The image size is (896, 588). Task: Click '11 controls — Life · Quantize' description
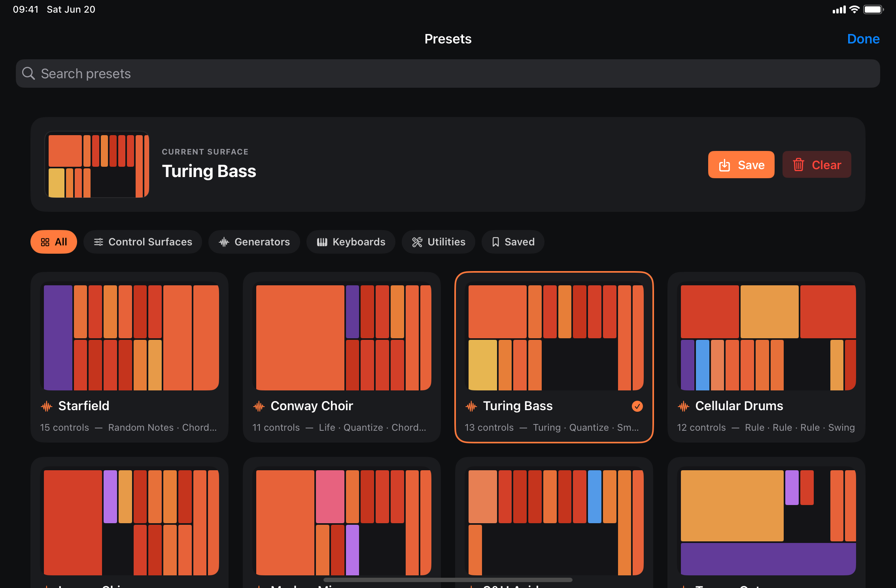tap(339, 428)
